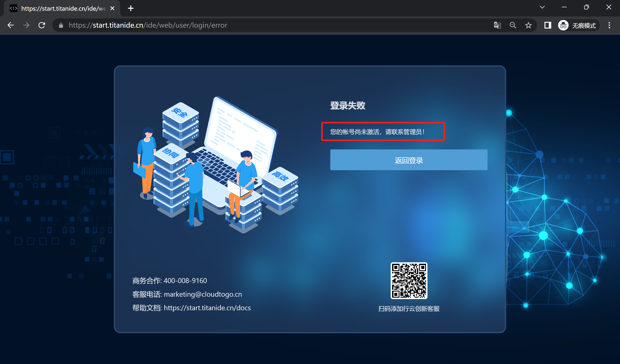The width and height of the screenshot is (620, 364).
Task: Bookmark this page with star icon
Action: tap(528, 25)
